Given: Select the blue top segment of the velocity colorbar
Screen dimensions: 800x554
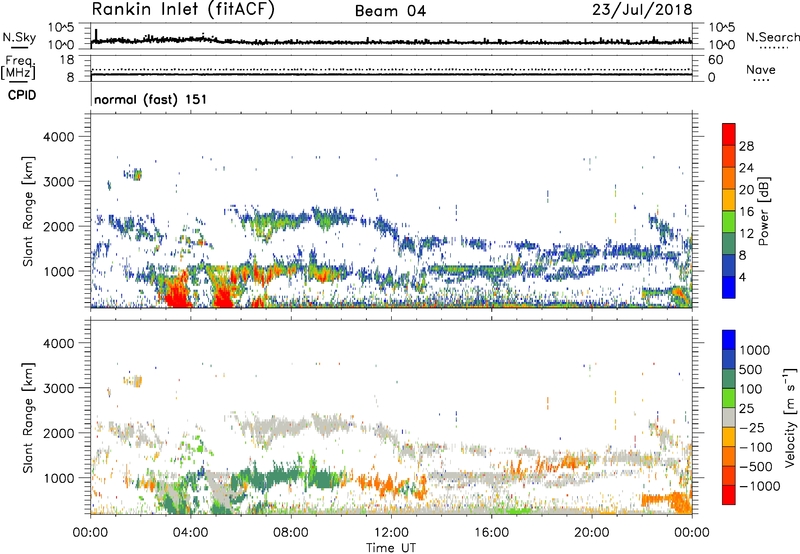Looking at the screenshot, I should tap(729, 340).
